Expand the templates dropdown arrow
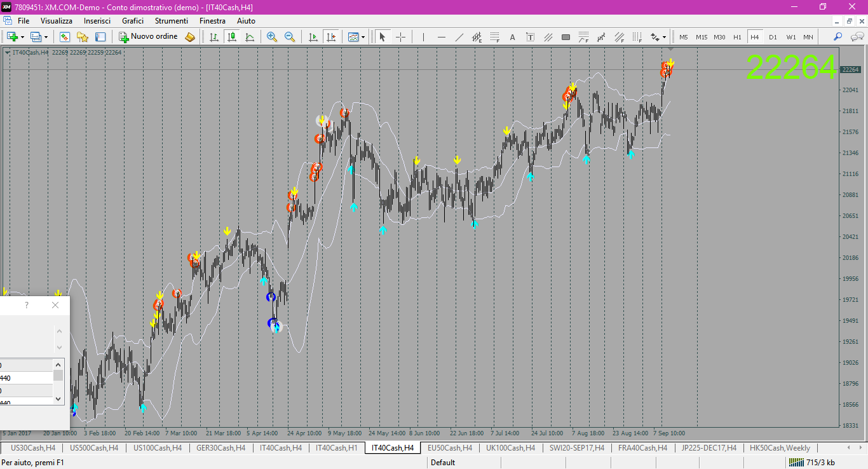Screen dimensions: 868x469 click(363, 37)
